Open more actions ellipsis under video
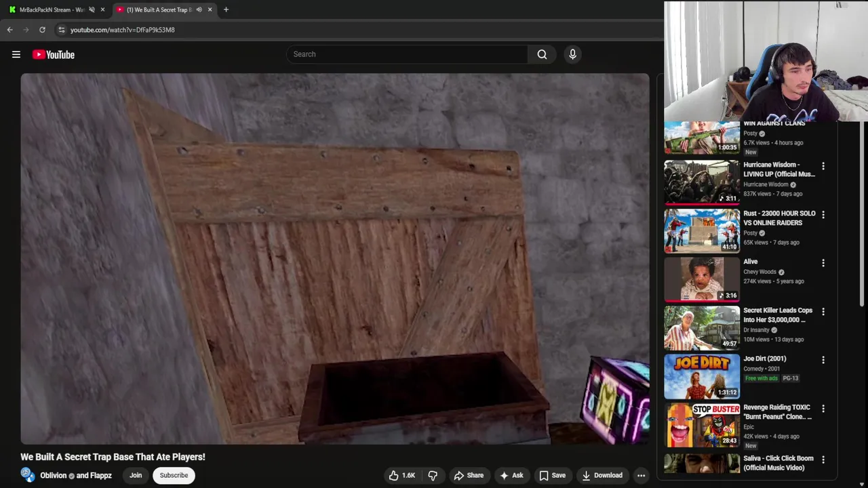868x488 pixels. 641,475
